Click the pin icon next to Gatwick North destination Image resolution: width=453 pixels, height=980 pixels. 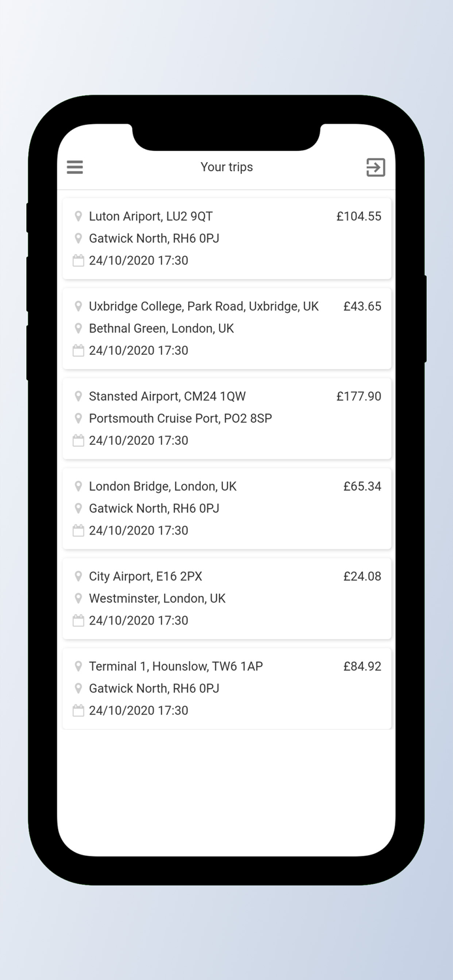78,238
